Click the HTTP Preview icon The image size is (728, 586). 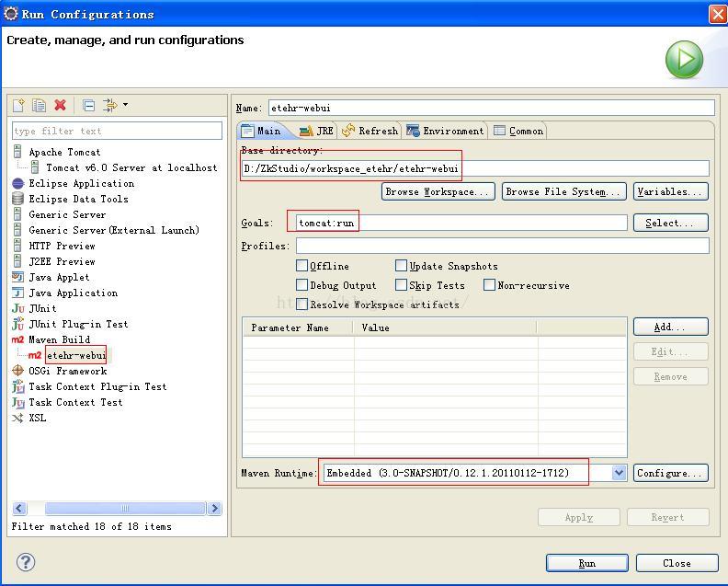click(x=17, y=246)
